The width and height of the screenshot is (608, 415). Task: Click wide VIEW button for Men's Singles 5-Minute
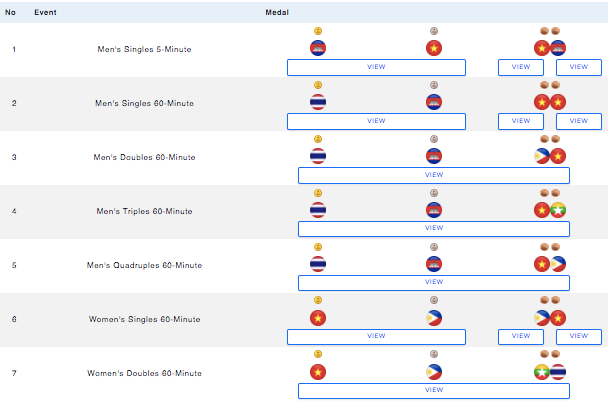coord(376,67)
